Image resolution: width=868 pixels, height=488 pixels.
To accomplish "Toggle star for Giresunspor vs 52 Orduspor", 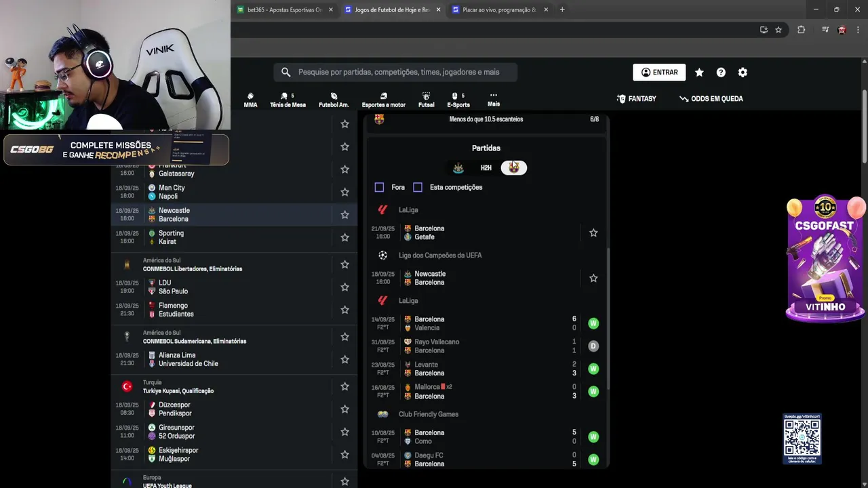I will point(344,432).
